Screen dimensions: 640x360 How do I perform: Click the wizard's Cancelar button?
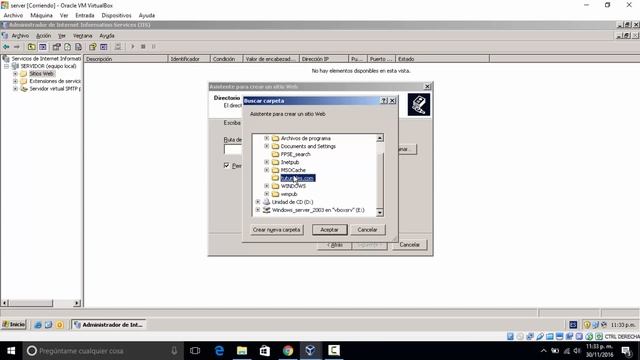pyautogui.click(x=409, y=245)
